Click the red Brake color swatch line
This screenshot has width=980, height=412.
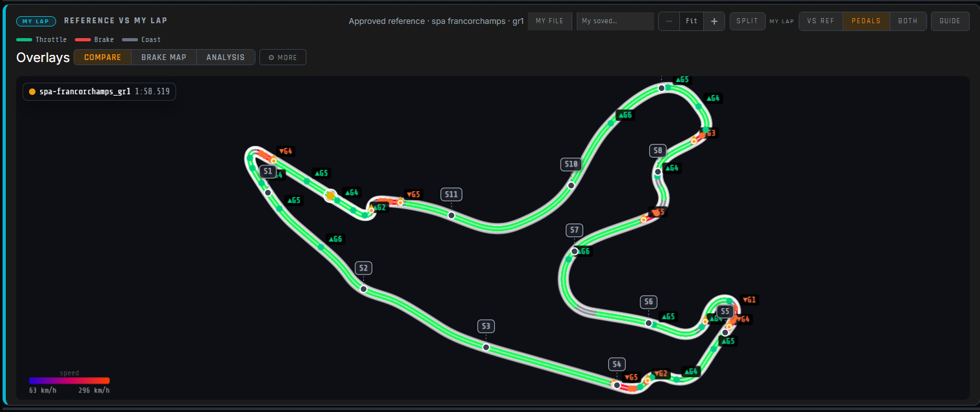83,40
